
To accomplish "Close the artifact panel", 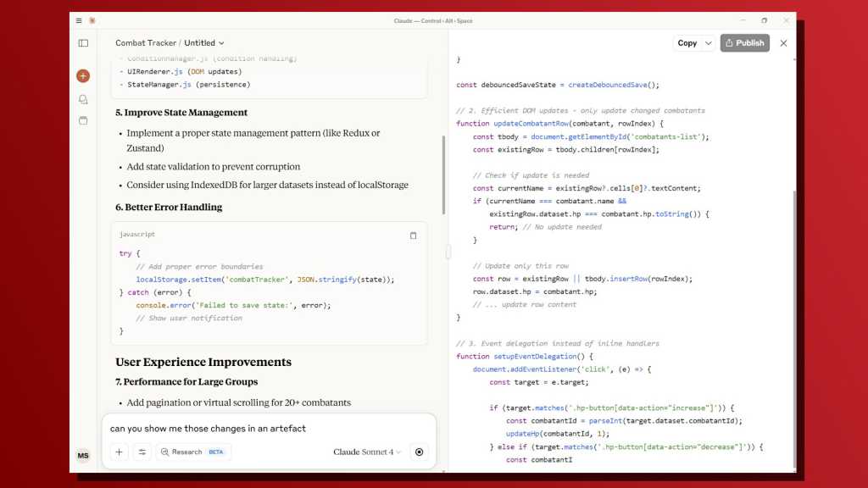I will tap(783, 43).
